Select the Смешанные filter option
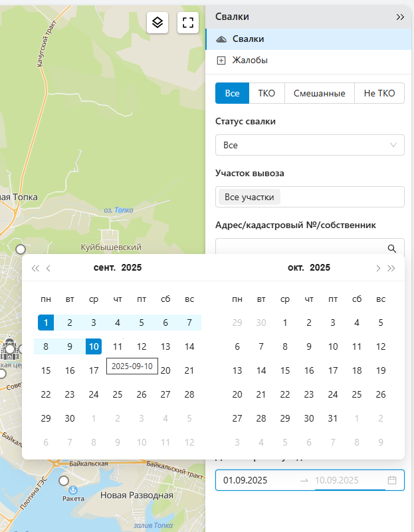414x532 pixels. click(x=320, y=93)
